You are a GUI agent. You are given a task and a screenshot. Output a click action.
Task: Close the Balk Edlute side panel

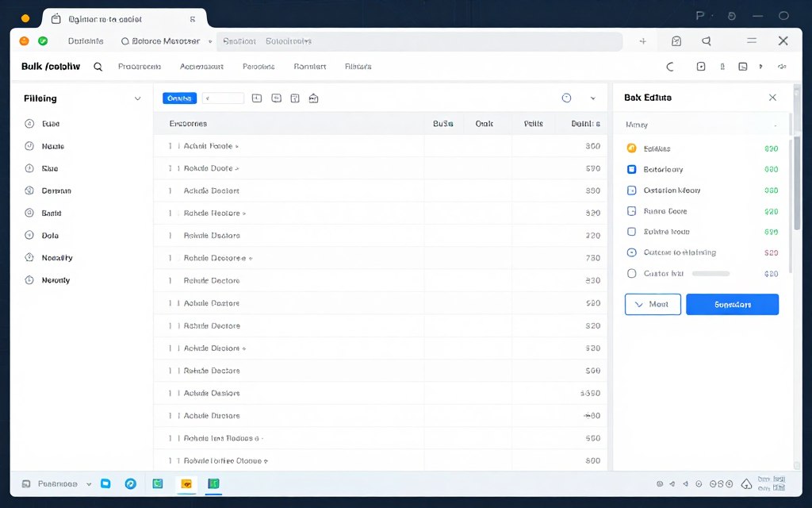pyautogui.click(x=772, y=98)
